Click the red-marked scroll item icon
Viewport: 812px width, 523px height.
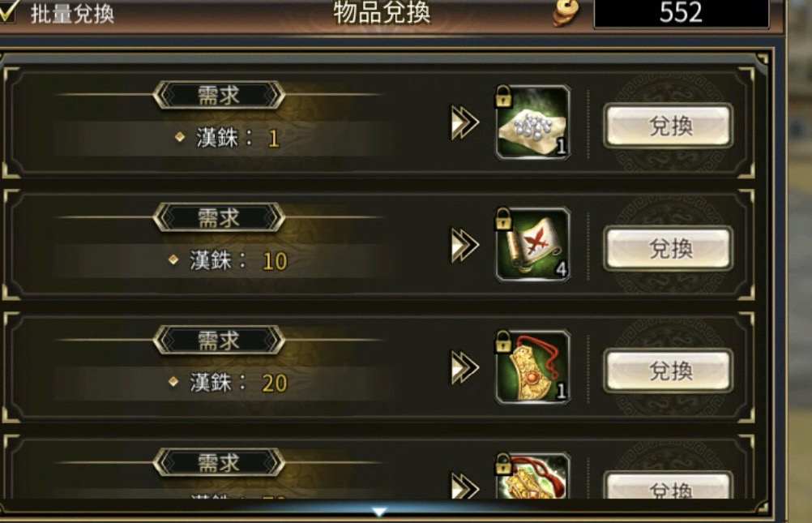tap(533, 245)
